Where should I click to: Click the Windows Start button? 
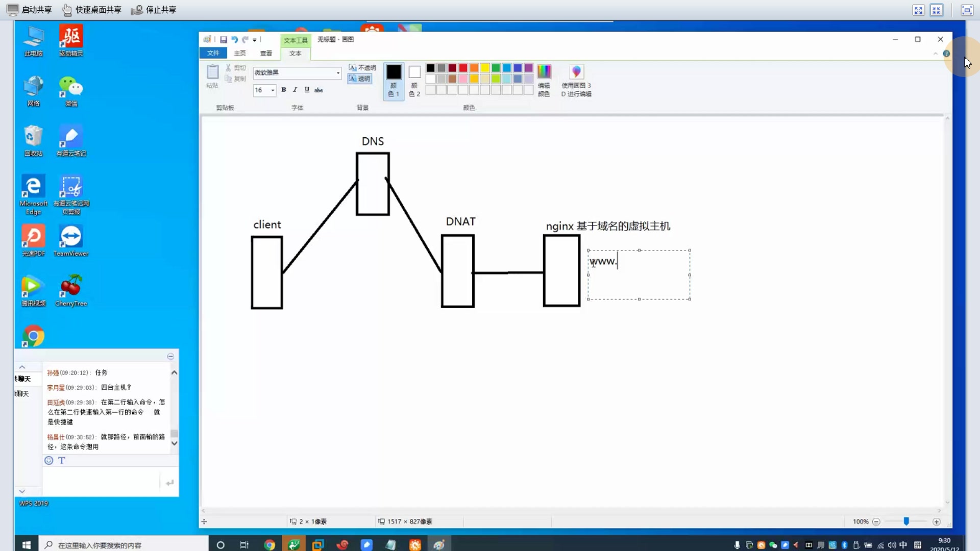tap(27, 544)
